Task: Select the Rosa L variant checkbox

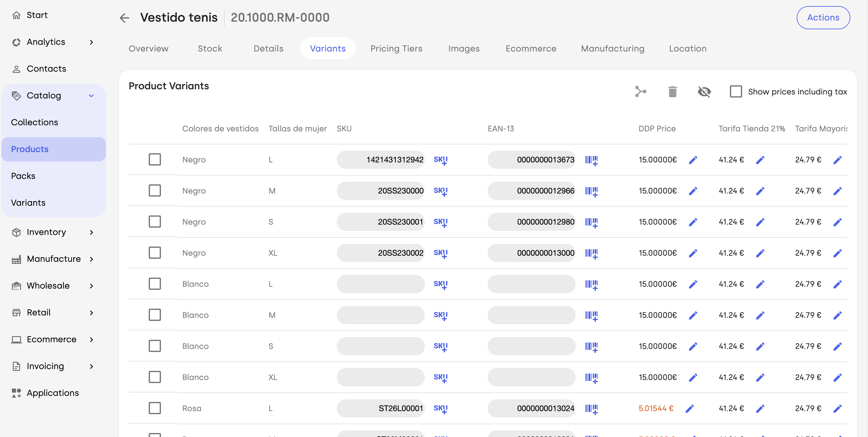Action: 155,408
